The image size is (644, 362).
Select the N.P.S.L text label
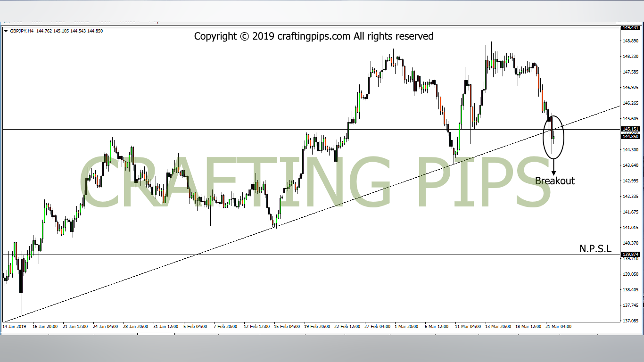(x=595, y=249)
